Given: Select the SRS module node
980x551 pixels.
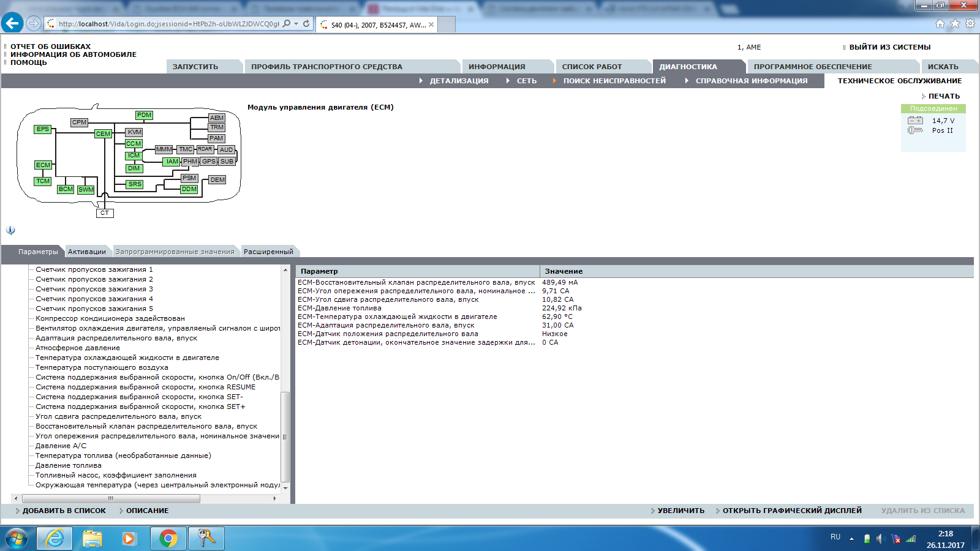Looking at the screenshot, I should point(135,184).
